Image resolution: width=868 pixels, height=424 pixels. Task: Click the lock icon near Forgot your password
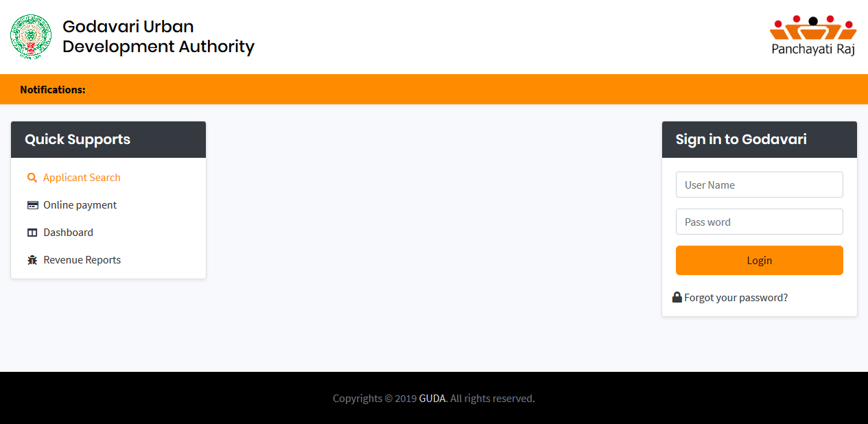point(677,297)
